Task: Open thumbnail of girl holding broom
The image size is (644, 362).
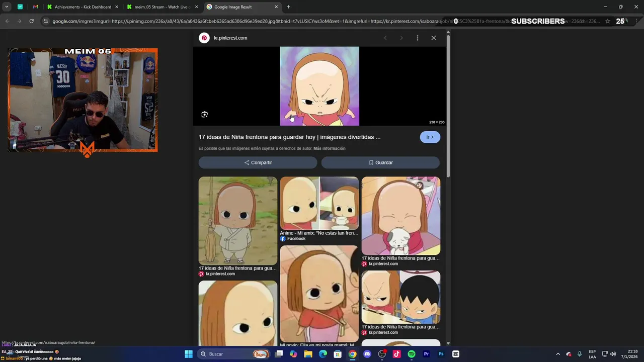Action: [x=238, y=221]
